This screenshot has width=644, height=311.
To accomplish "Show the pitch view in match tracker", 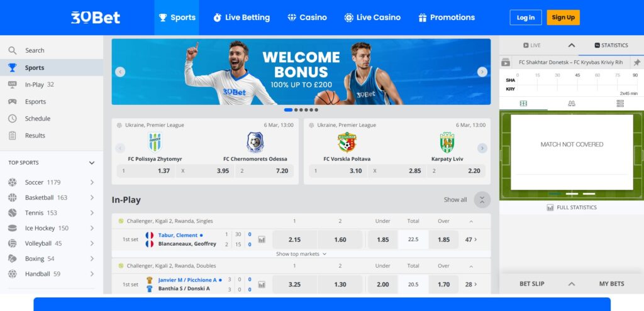I will tap(523, 104).
